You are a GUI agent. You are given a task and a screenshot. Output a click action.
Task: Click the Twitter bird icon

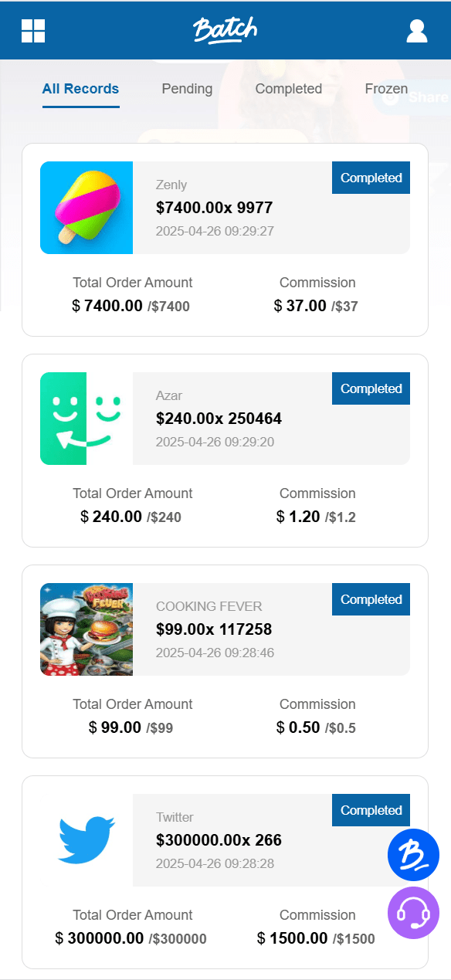[86, 840]
